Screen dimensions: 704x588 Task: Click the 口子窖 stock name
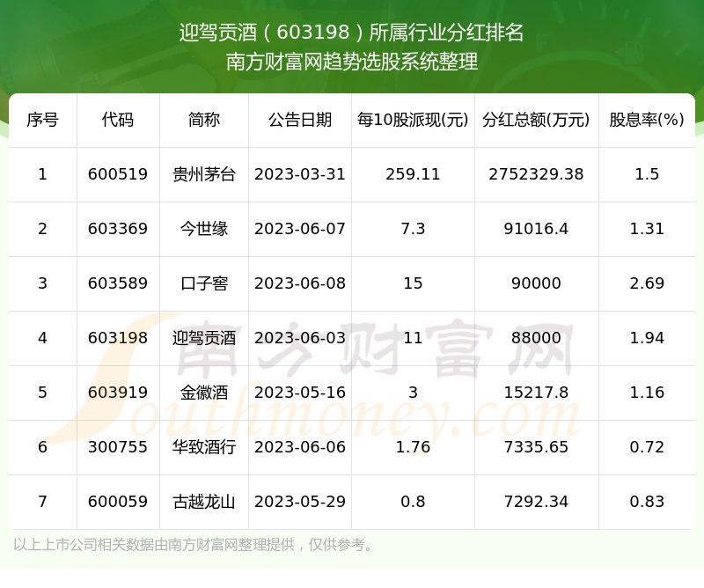204,283
